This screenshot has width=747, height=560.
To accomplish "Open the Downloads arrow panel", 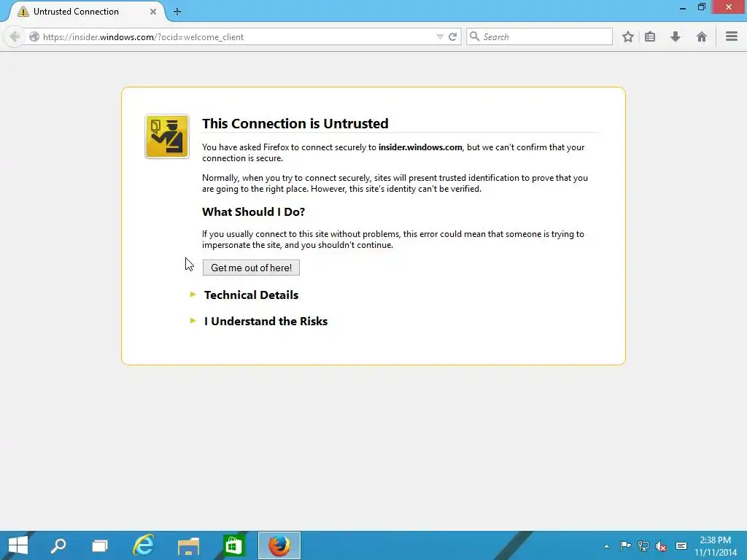I will (x=675, y=36).
